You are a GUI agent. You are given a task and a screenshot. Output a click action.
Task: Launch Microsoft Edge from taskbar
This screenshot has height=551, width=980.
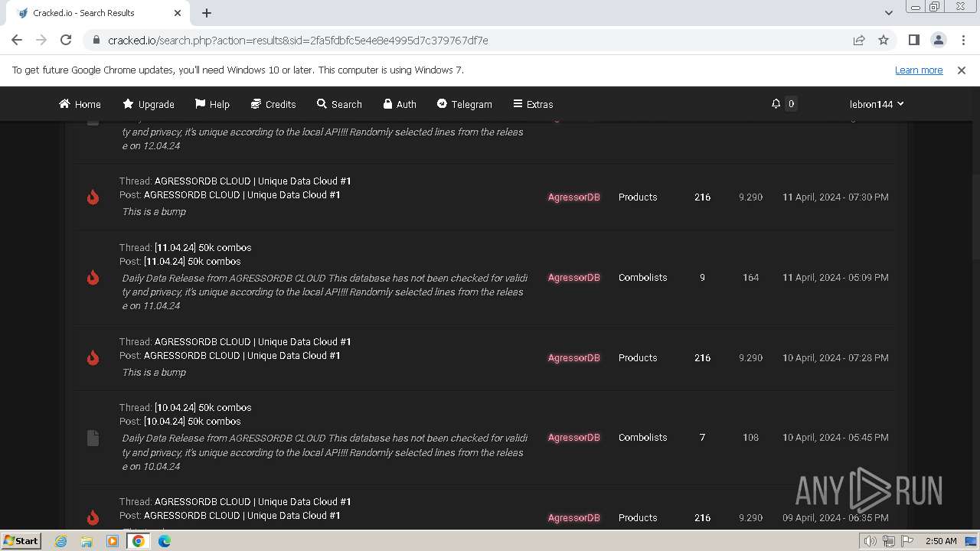tap(165, 541)
